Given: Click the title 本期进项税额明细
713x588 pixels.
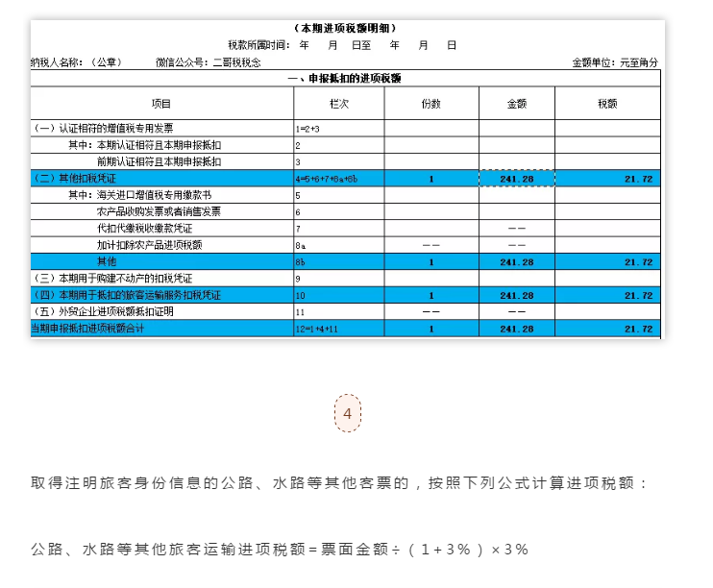Looking at the screenshot, I should click(345, 28).
